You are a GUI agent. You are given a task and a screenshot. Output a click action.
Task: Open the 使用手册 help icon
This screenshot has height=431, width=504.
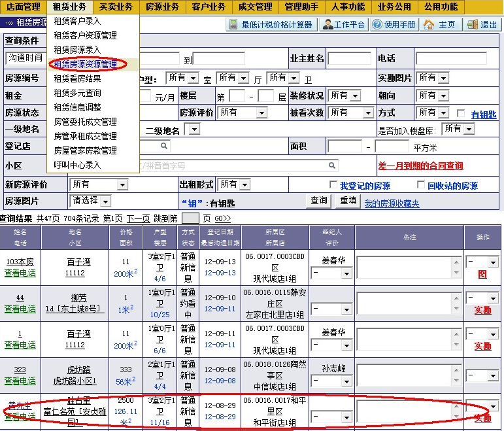point(377,24)
